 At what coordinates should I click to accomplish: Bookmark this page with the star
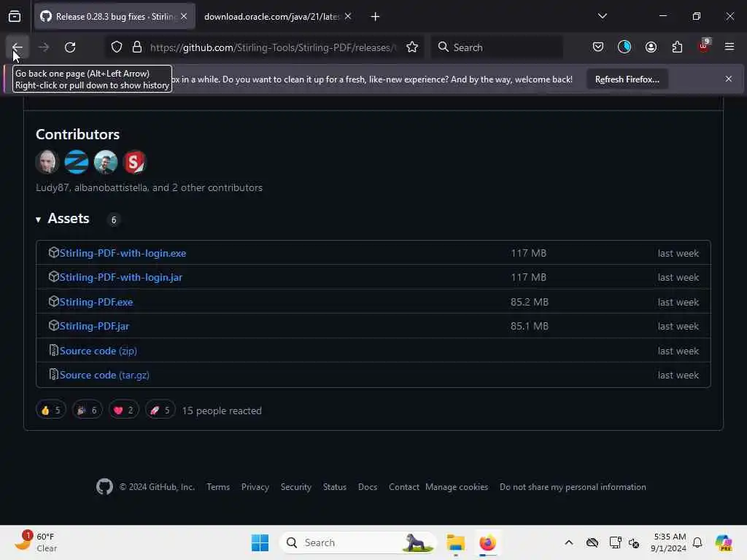(x=412, y=47)
